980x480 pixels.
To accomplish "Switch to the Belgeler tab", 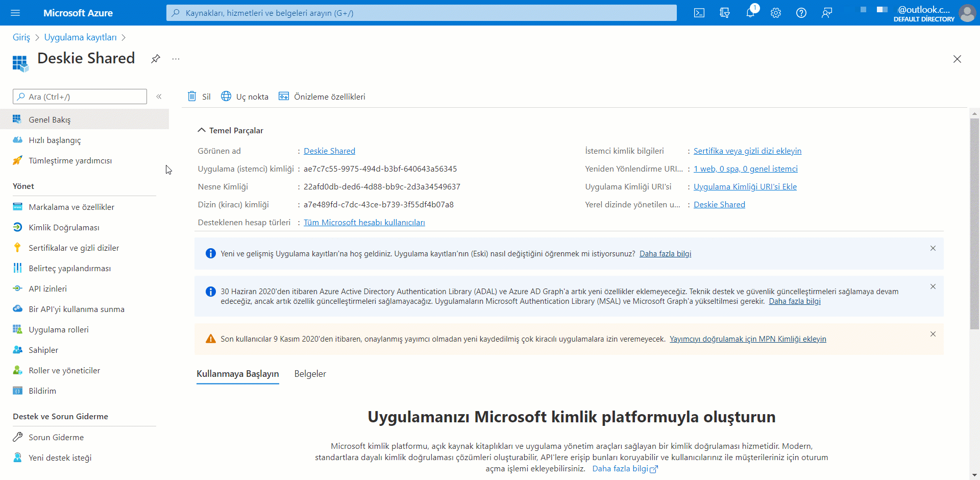I will tap(310, 374).
